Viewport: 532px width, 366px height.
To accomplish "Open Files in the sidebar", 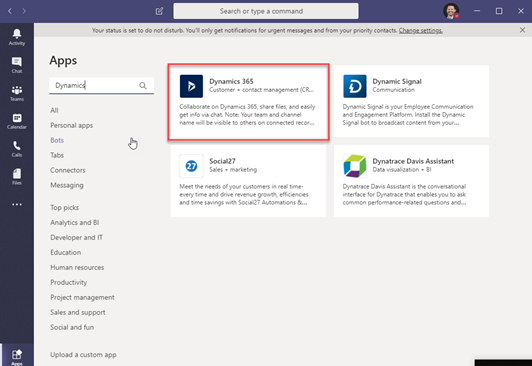I will 17,177.
